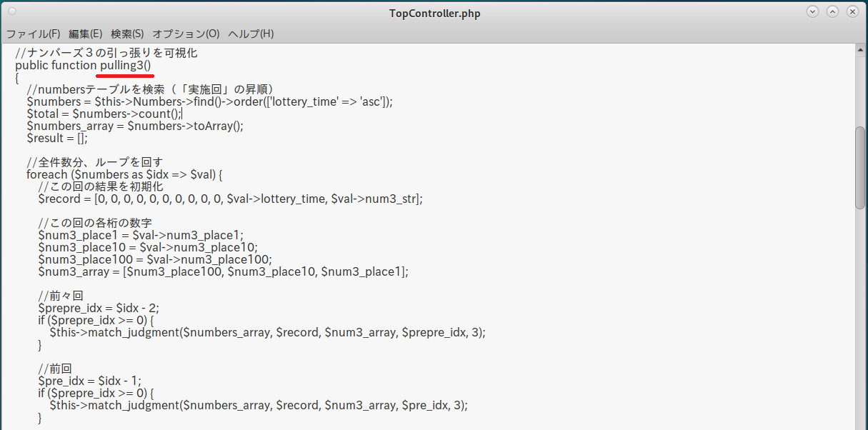Click the underlined pulling3() function name

(x=126, y=65)
